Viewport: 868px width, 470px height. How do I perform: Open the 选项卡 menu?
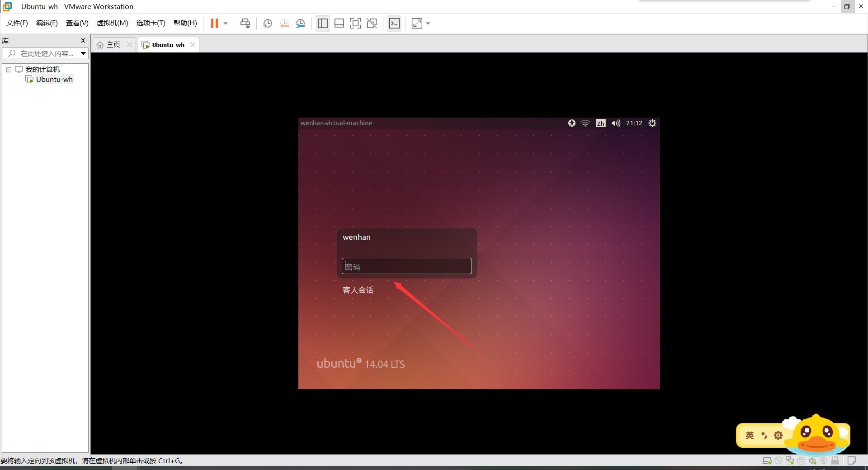pyautogui.click(x=151, y=23)
